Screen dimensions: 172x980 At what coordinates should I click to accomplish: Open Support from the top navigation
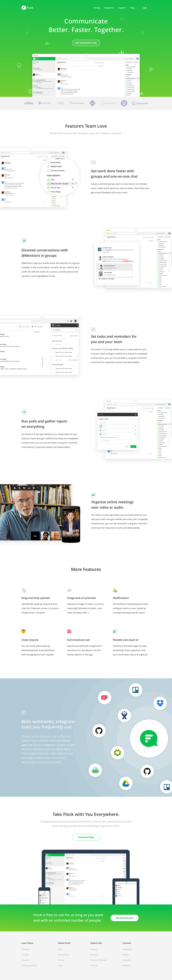[x=122, y=8]
